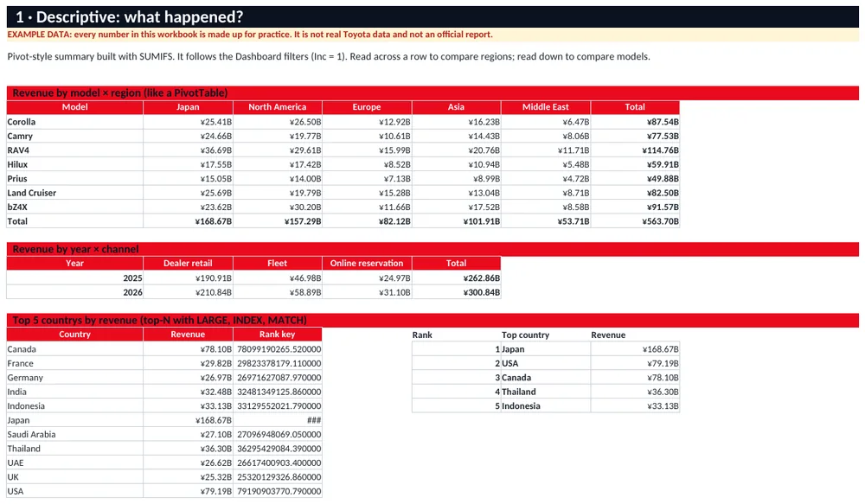Click the 'Land Cruiser' row label
Screen dimensions: 865x504
pyautogui.click(x=75, y=193)
